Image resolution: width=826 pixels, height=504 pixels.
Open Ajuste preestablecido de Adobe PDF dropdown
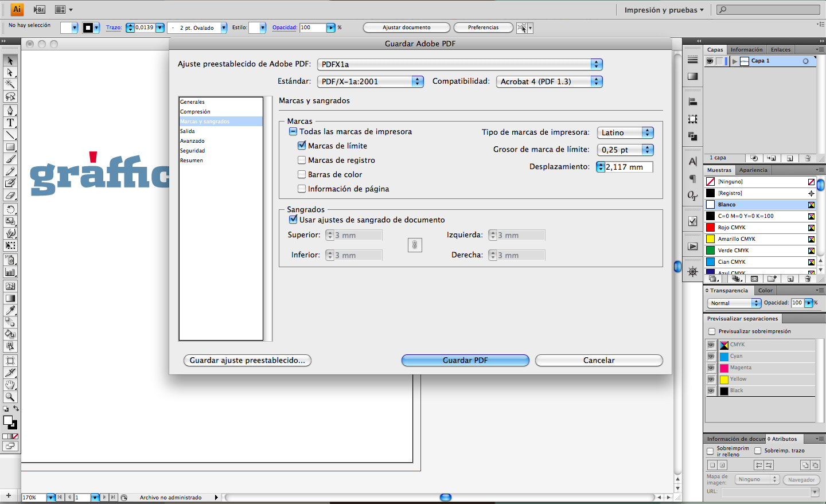[x=460, y=64]
